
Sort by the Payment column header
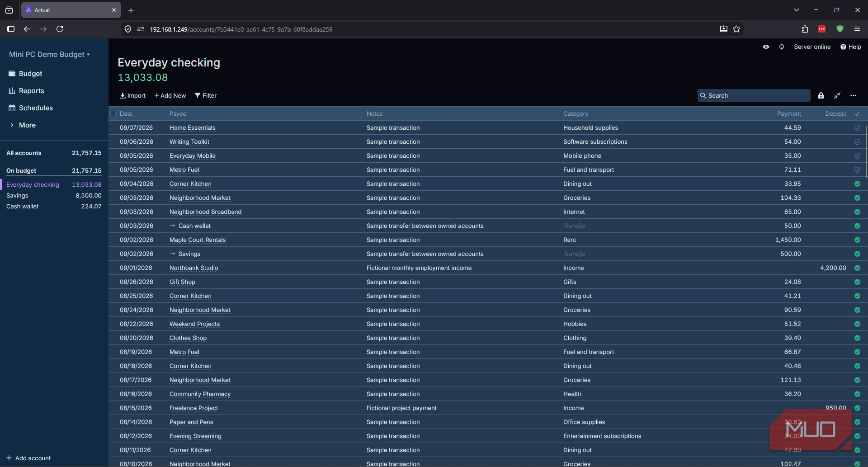pyautogui.click(x=788, y=113)
